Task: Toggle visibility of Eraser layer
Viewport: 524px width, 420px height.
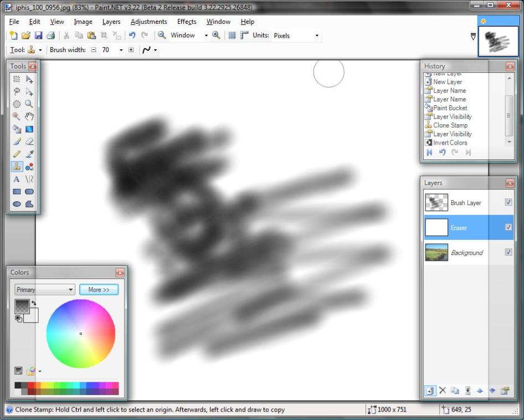Action: [508, 227]
